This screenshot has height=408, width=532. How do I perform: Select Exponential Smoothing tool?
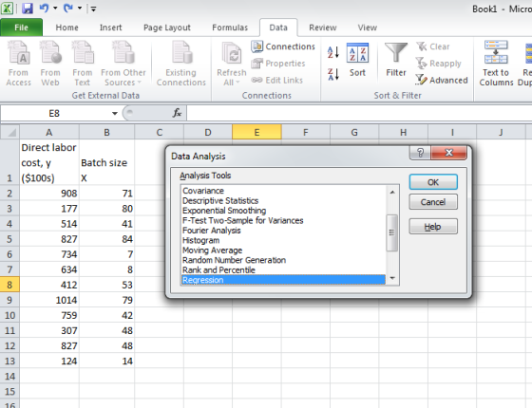tap(283, 211)
